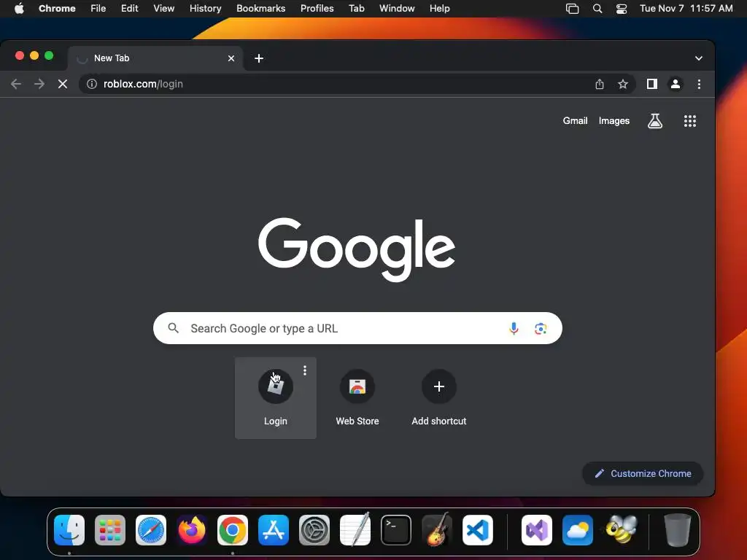Image resolution: width=747 pixels, height=560 pixels.
Task: Open the Window menu
Action: (397, 9)
